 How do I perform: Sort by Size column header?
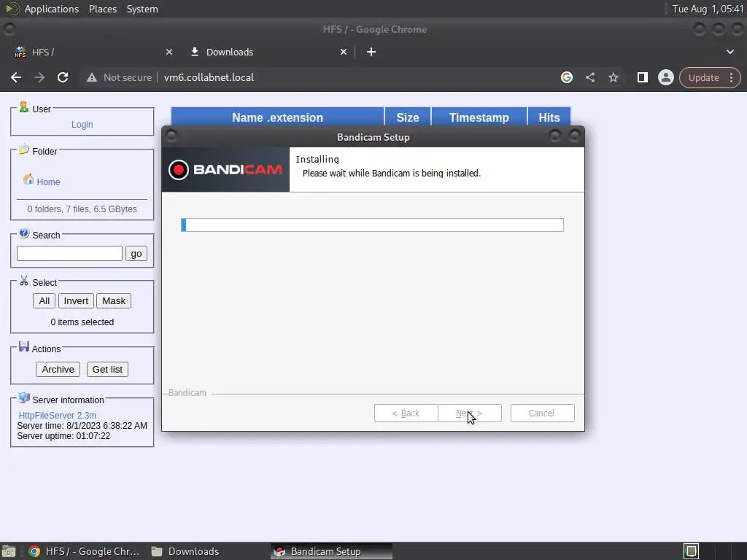[x=407, y=117]
